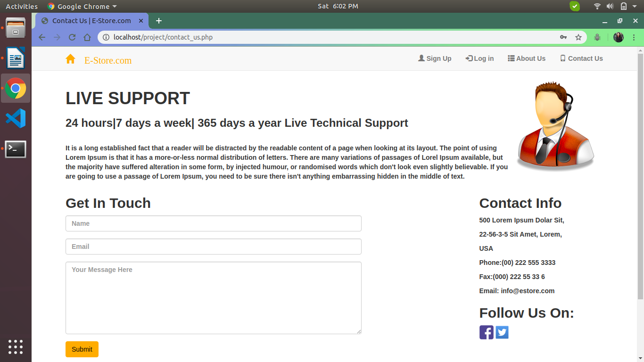Open a new tab with the plus button
Screen dimensions: 644x362
[x=158, y=21]
